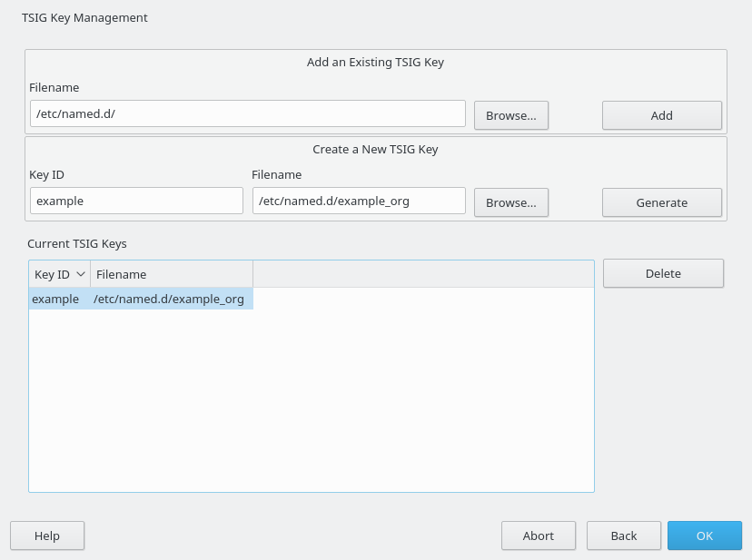Viewport: 752px width, 560px height.
Task: Click the sort chevron in Key ID header
Action: [81, 274]
